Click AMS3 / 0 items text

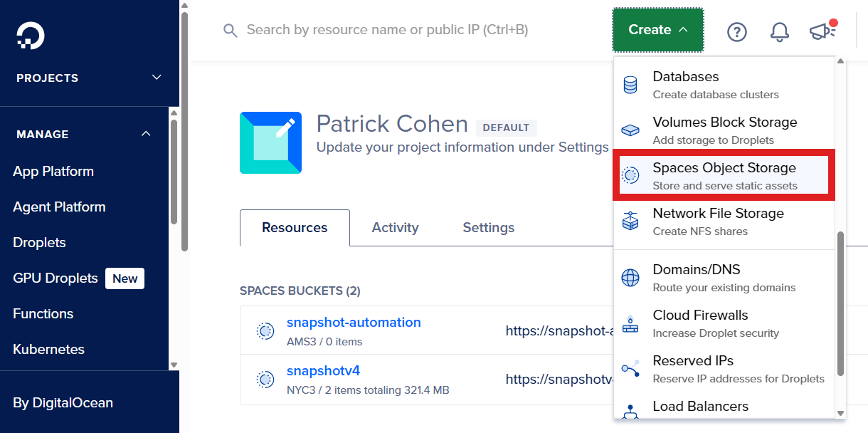(x=324, y=342)
